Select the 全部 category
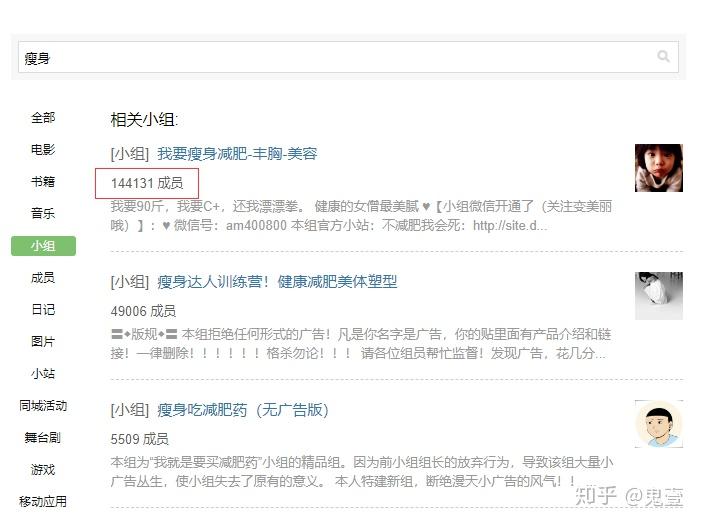The height and width of the screenshot is (525, 701). 43,118
